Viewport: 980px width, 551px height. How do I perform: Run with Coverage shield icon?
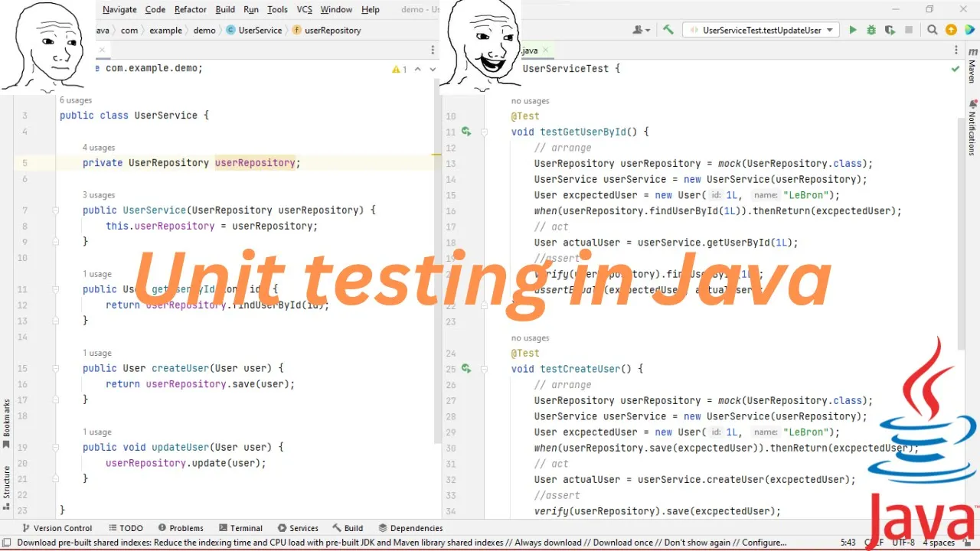(890, 30)
